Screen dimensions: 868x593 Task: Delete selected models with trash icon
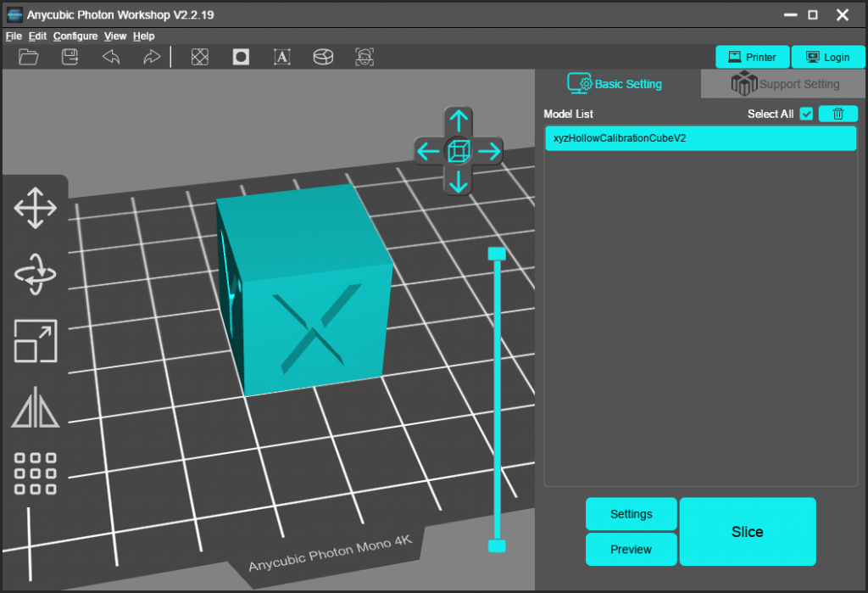[x=838, y=114]
